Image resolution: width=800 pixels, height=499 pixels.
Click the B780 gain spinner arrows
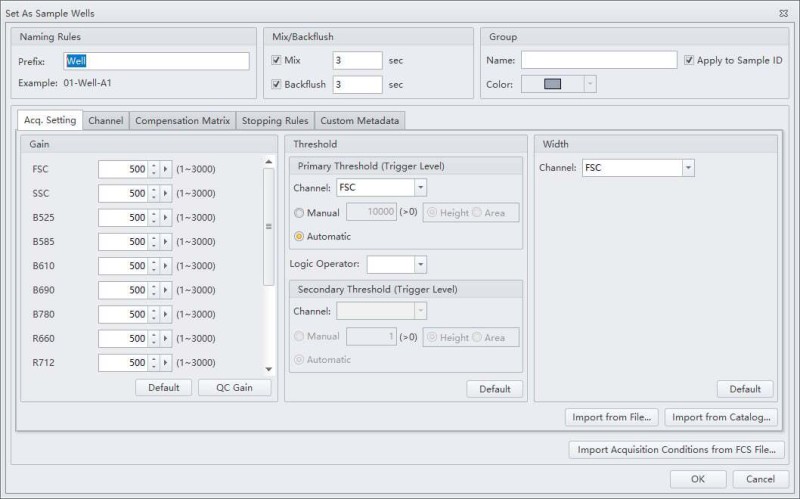154,314
